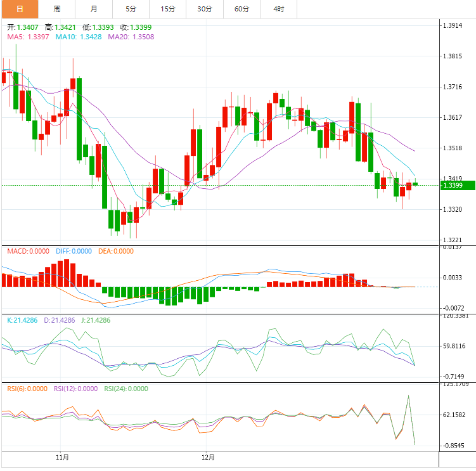Select the 30分 chart interval
This screenshot has height=471, width=476.
click(x=205, y=9)
